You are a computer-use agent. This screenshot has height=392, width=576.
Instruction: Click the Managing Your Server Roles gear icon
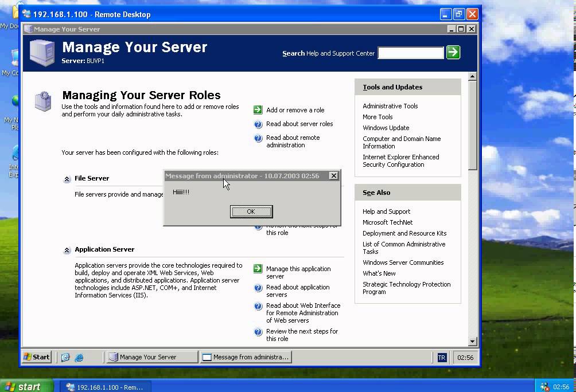pos(43,101)
